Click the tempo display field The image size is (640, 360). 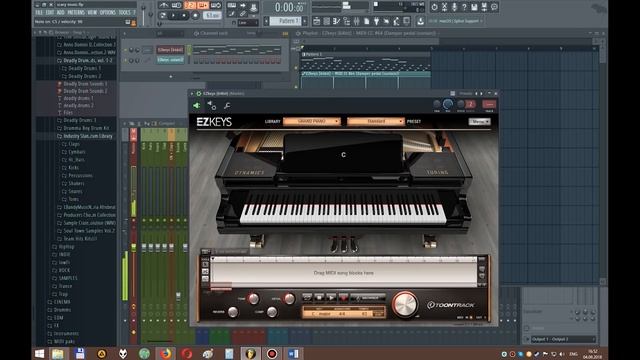(x=213, y=16)
